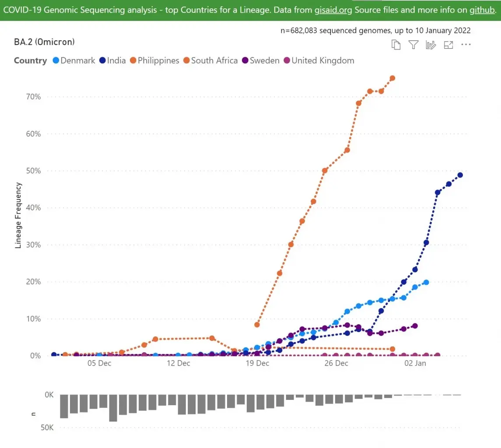Image resolution: width=501 pixels, height=448 pixels.
Task: Select the Sweden legend marker
Action: 245,60
